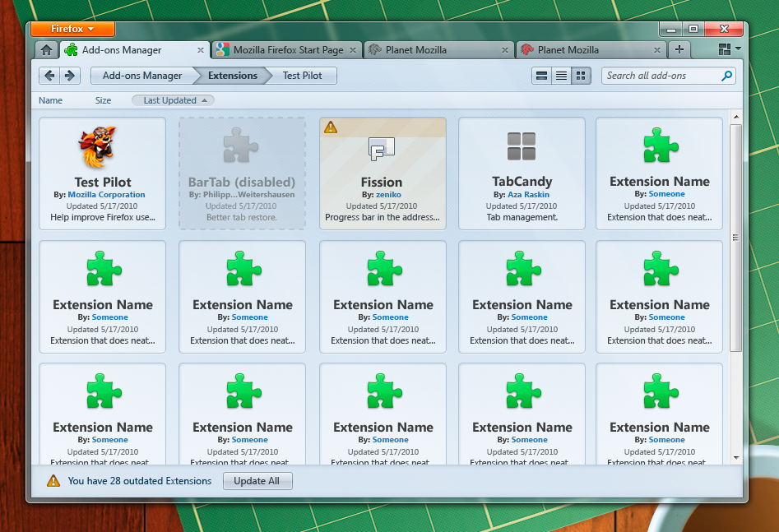779x532 pixels.
Task: Click the BarTab (disabled) title
Action: pyautogui.click(x=242, y=182)
